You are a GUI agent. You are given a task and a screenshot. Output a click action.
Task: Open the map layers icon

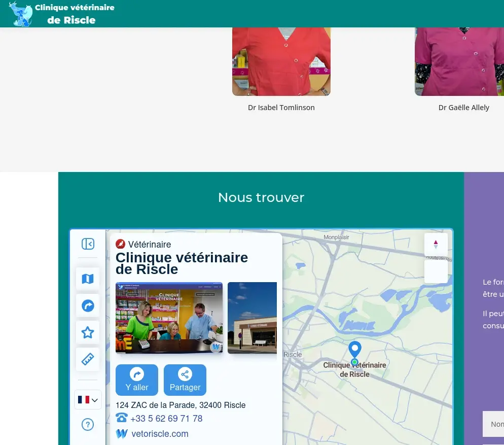point(88,279)
